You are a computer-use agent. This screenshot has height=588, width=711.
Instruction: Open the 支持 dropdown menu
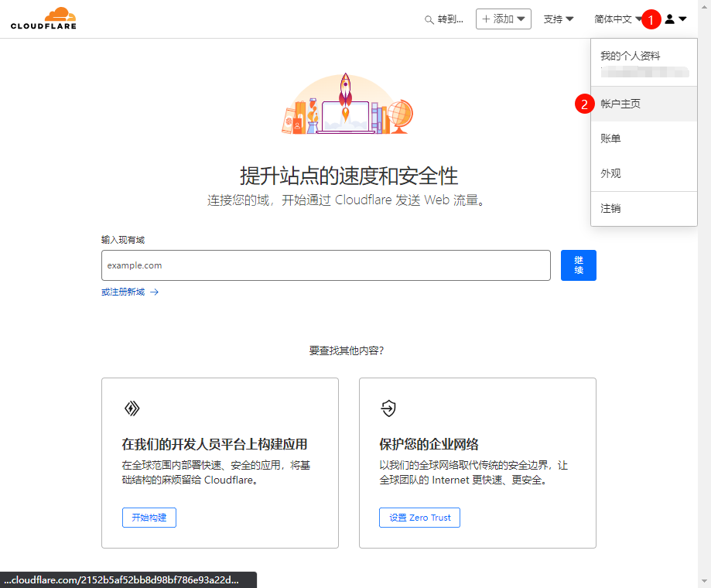[558, 19]
